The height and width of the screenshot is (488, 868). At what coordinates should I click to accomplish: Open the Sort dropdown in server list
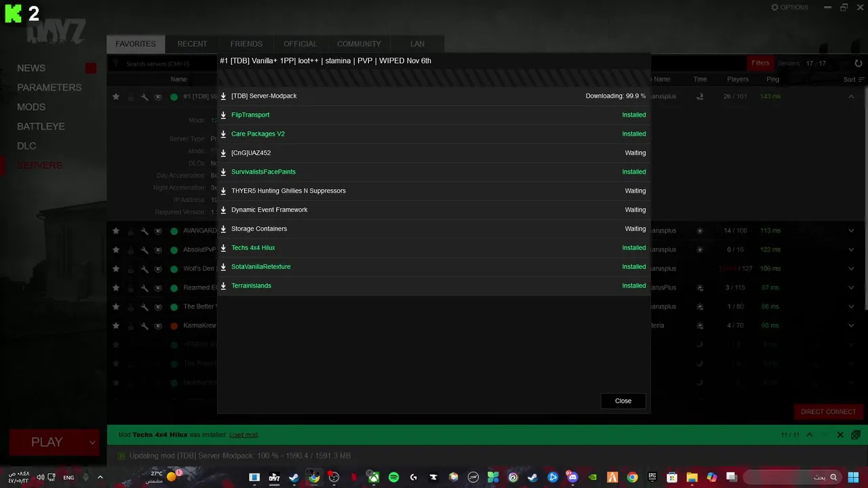[853, 79]
